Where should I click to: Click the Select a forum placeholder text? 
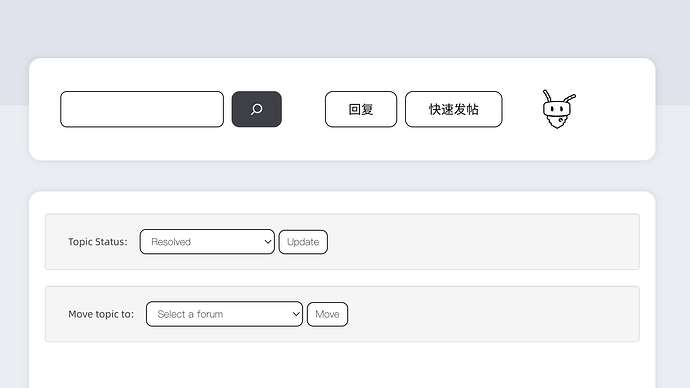[190, 314]
